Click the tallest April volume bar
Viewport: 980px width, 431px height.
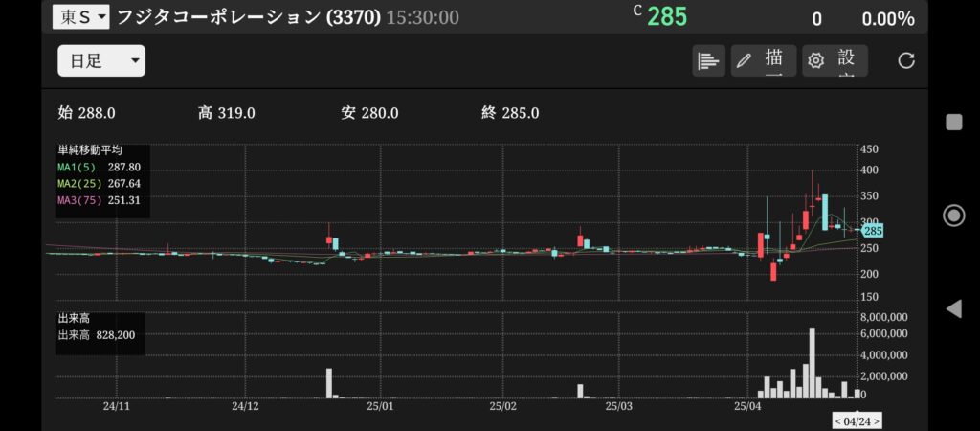pyautogui.click(x=813, y=363)
